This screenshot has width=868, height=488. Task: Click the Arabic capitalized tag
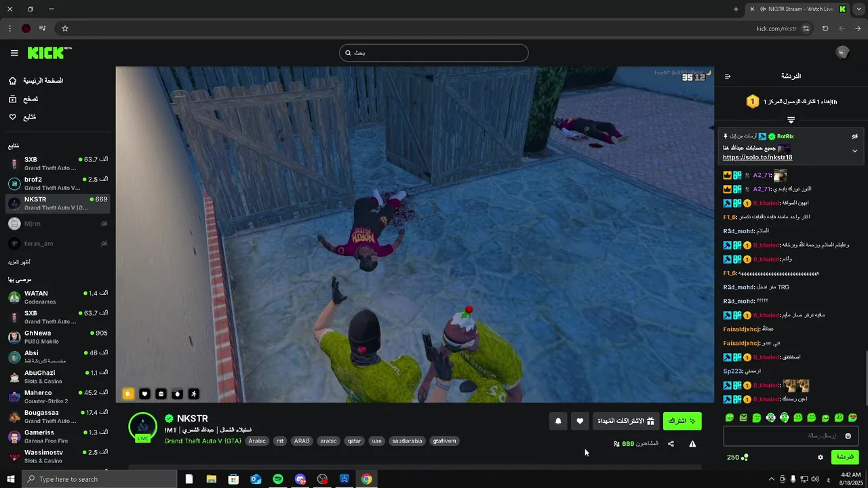click(x=257, y=441)
